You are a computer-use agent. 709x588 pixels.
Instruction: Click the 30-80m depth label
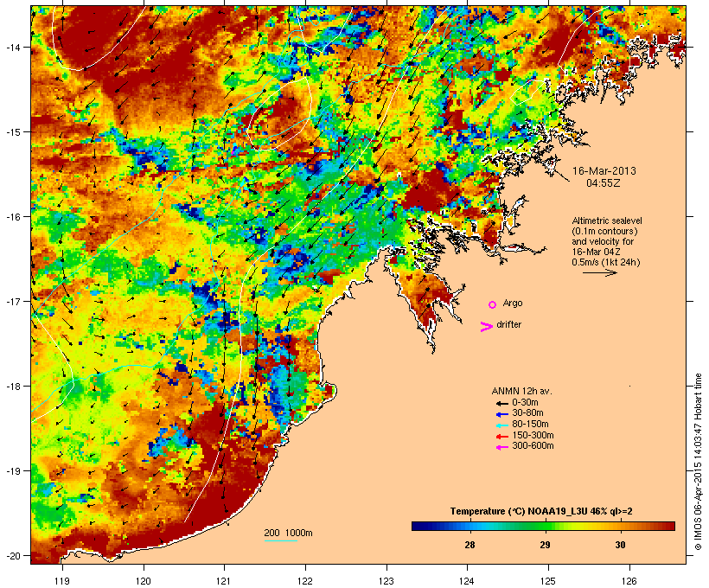527,413
